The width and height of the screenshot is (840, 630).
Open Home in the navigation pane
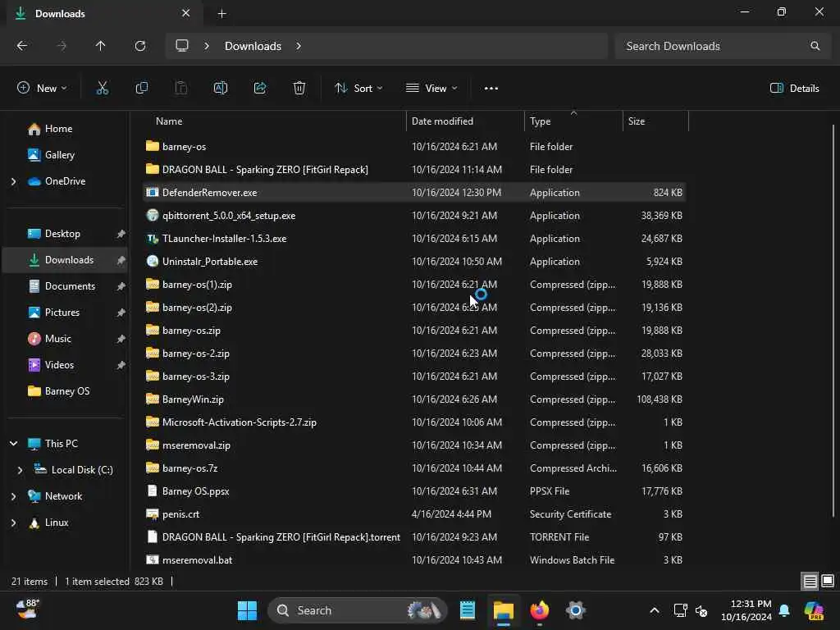click(58, 129)
